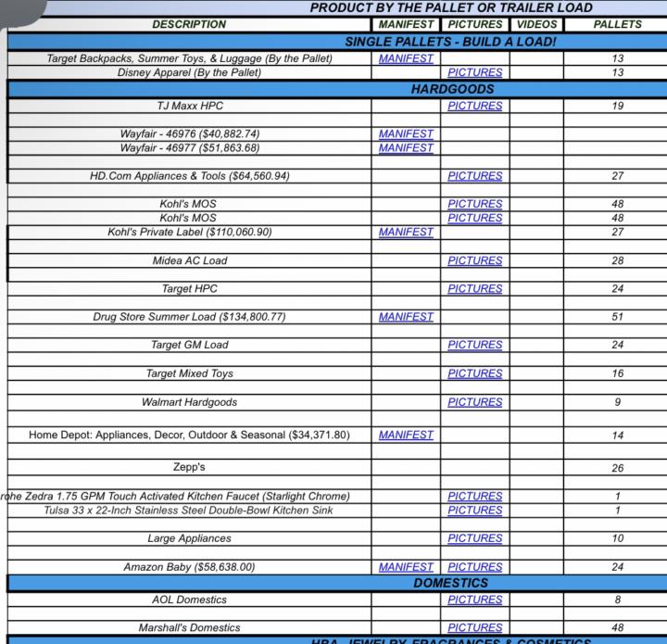Open MANIFEST for Home Depot Appliances row
The height and width of the screenshot is (644, 667).
coord(406,436)
